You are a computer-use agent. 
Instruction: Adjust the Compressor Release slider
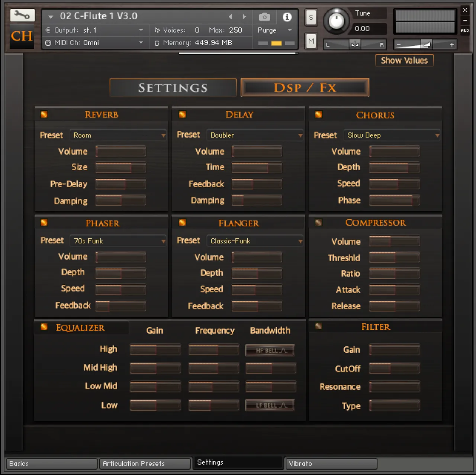(395, 306)
